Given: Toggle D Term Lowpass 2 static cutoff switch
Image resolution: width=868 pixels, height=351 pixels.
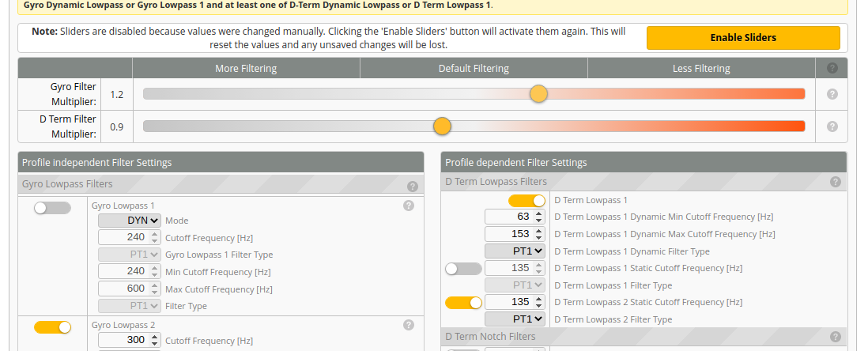Looking at the screenshot, I should click(x=463, y=303).
